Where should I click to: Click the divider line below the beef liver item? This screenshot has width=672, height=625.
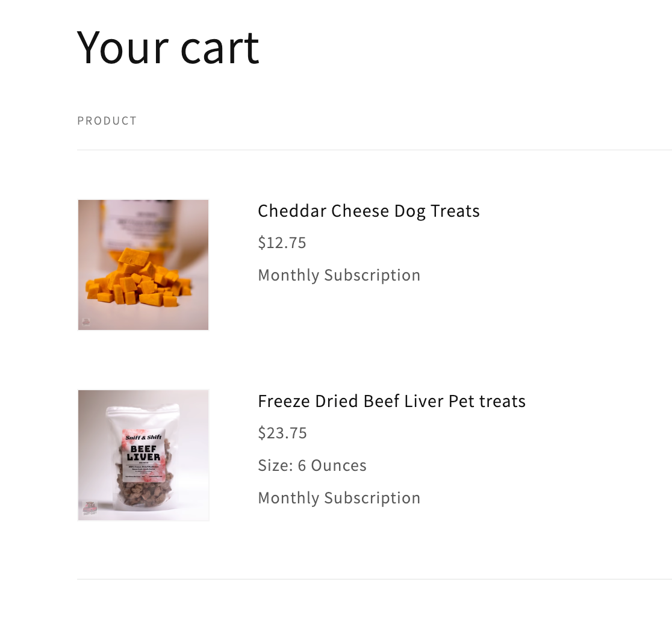(x=373, y=579)
